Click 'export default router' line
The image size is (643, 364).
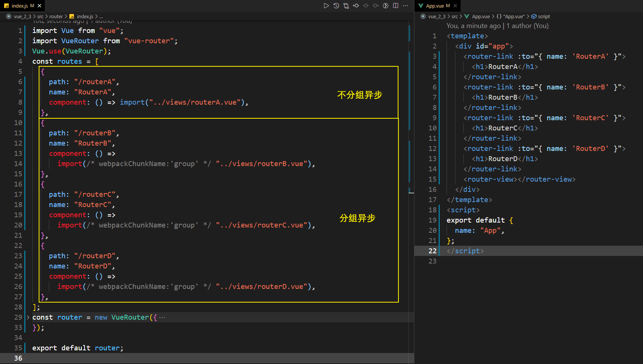click(x=78, y=348)
